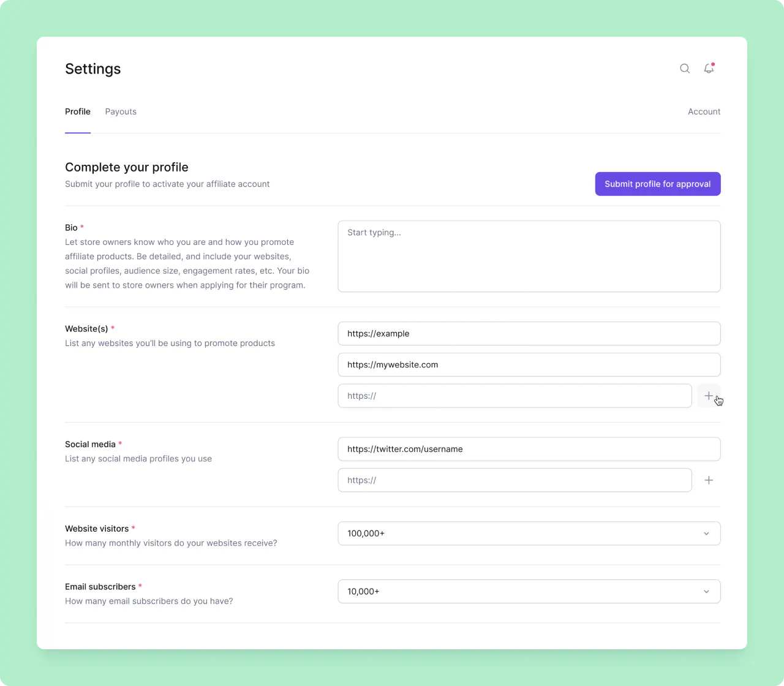Viewport: 784px width, 686px height.
Task: Add another website with the plus icon
Action: pyautogui.click(x=709, y=396)
